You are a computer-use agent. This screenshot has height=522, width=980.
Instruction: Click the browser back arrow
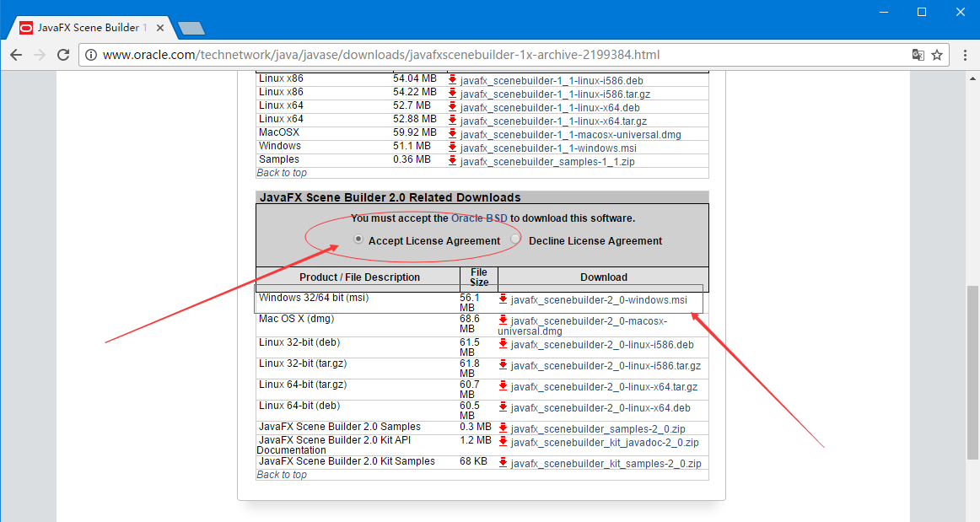pyautogui.click(x=16, y=55)
